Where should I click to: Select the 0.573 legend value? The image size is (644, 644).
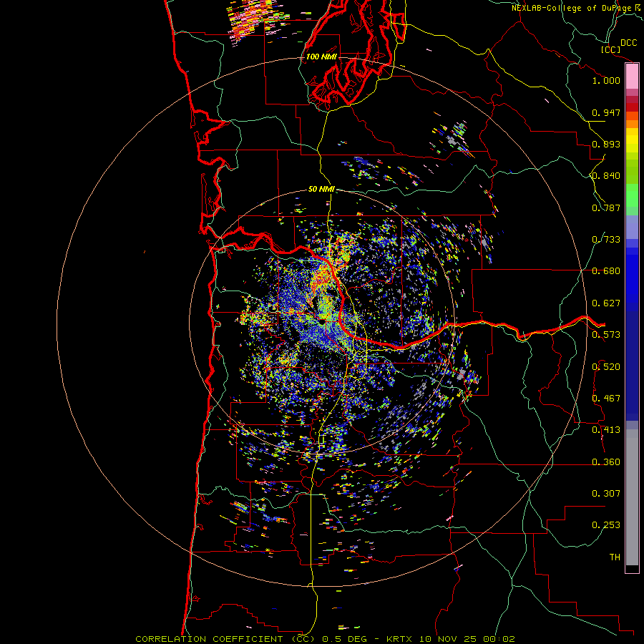click(606, 335)
